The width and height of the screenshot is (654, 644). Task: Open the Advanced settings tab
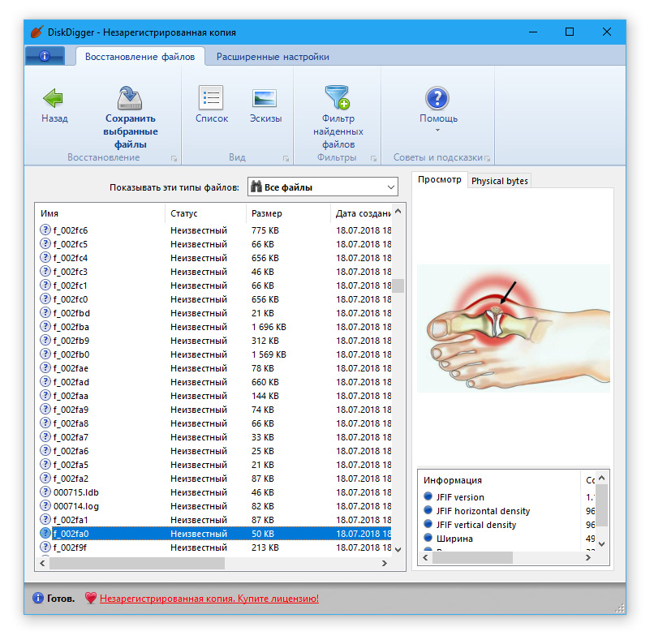(273, 57)
